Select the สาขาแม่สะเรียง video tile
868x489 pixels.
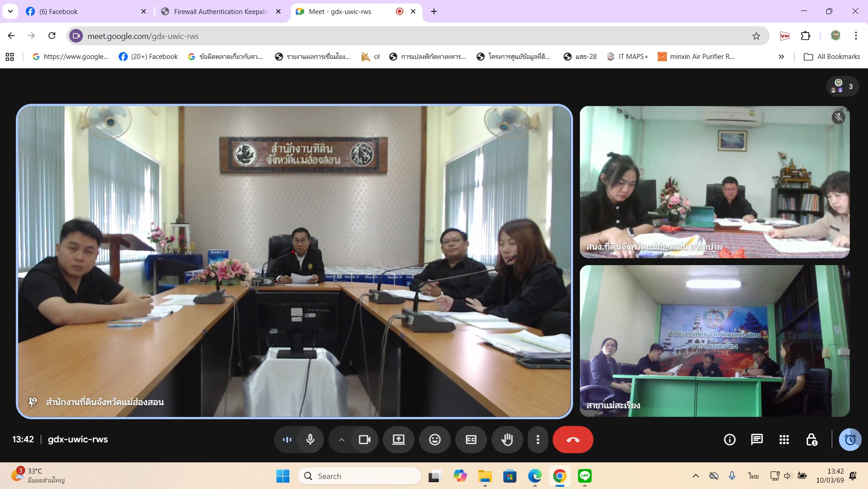pyautogui.click(x=714, y=341)
